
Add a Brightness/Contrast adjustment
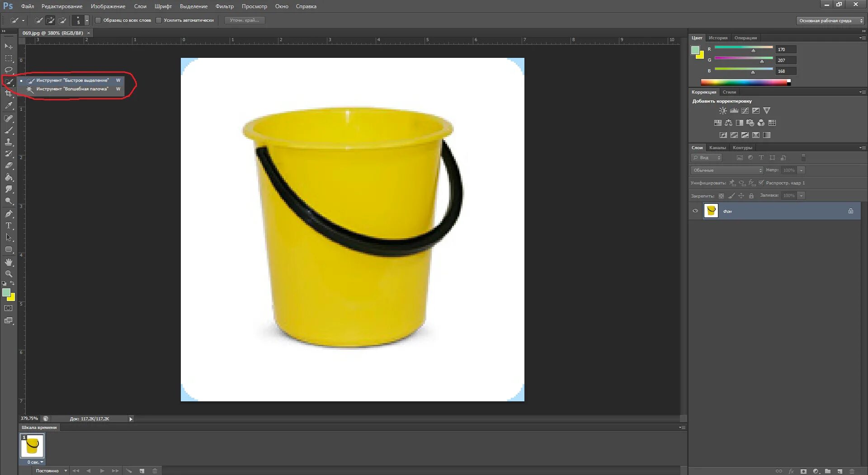coord(723,111)
